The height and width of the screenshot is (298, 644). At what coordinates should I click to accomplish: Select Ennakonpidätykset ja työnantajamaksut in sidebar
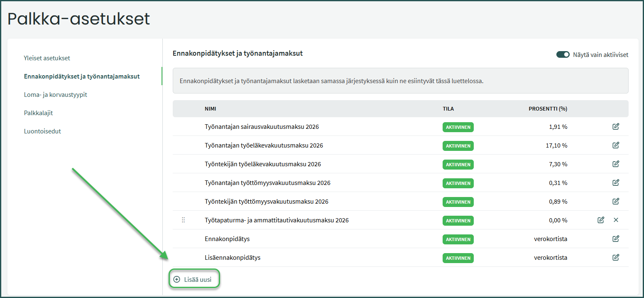click(x=82, y=76)
